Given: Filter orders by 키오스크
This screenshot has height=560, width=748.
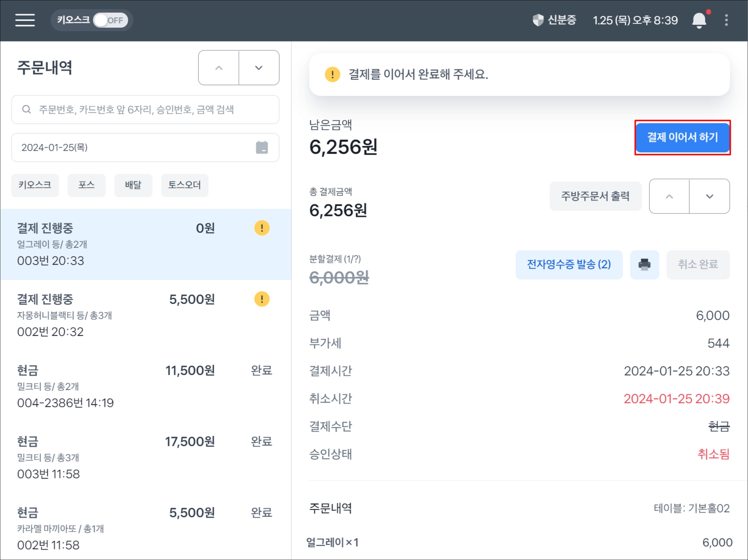Looking at the screenshot, I should point(35,185).
